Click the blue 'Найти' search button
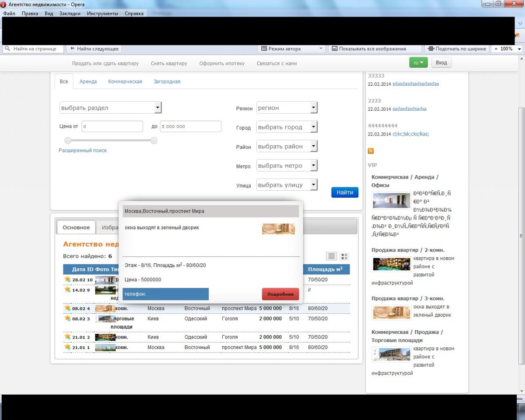 [x=345, y=192]
